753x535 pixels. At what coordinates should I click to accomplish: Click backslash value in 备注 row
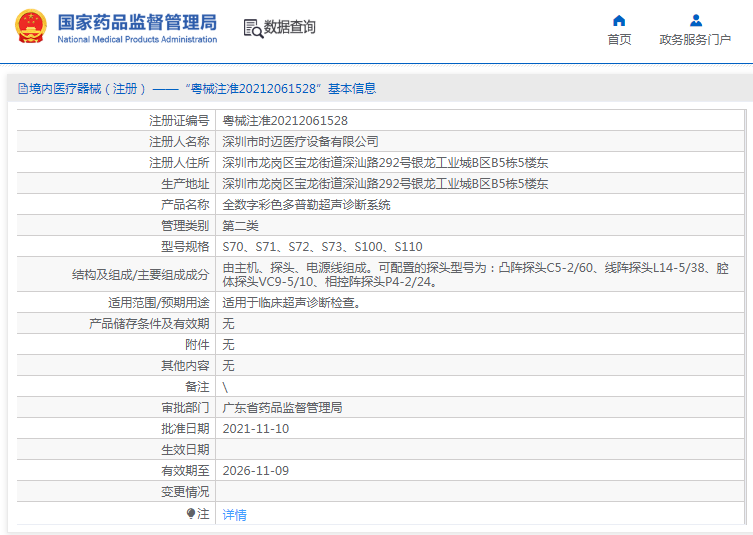225,387
